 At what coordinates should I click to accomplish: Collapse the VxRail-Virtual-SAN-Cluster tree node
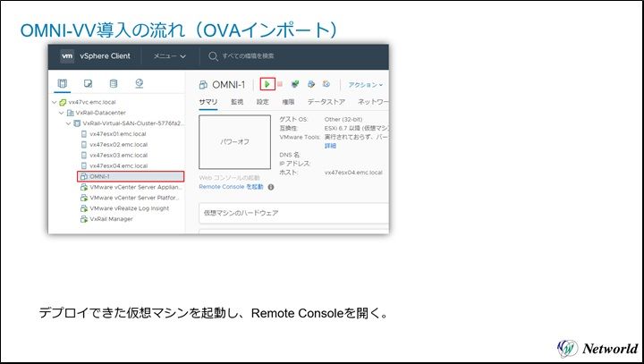(69, 123)
